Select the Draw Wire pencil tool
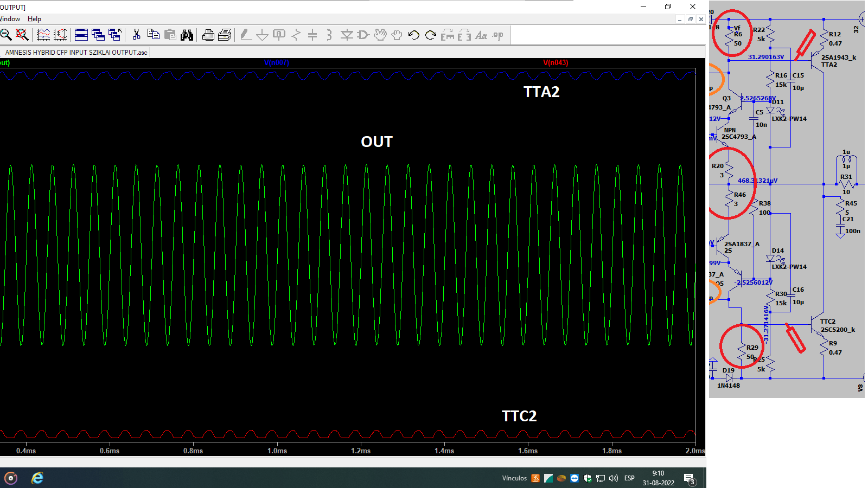Viewport: 868px width, 488px height. pyautogui.click(x=245, y=35)
